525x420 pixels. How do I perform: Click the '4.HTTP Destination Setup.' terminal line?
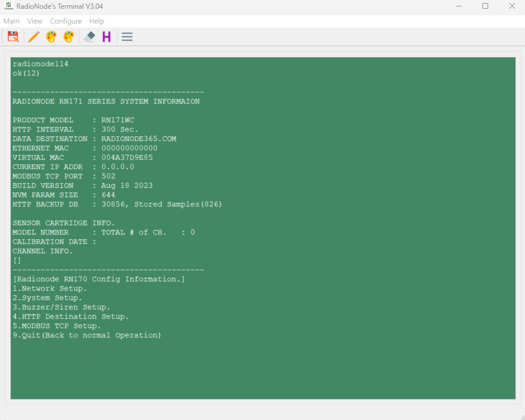coord(71,316)
